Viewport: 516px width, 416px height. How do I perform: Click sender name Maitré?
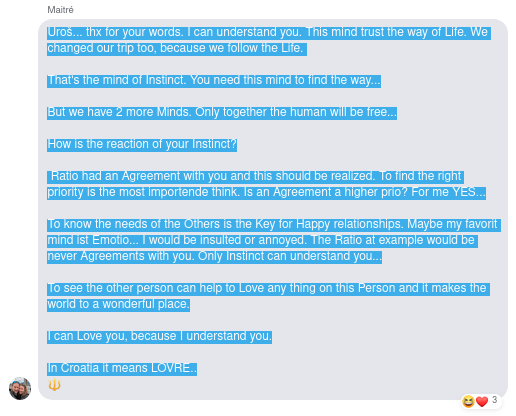point(60,10)
